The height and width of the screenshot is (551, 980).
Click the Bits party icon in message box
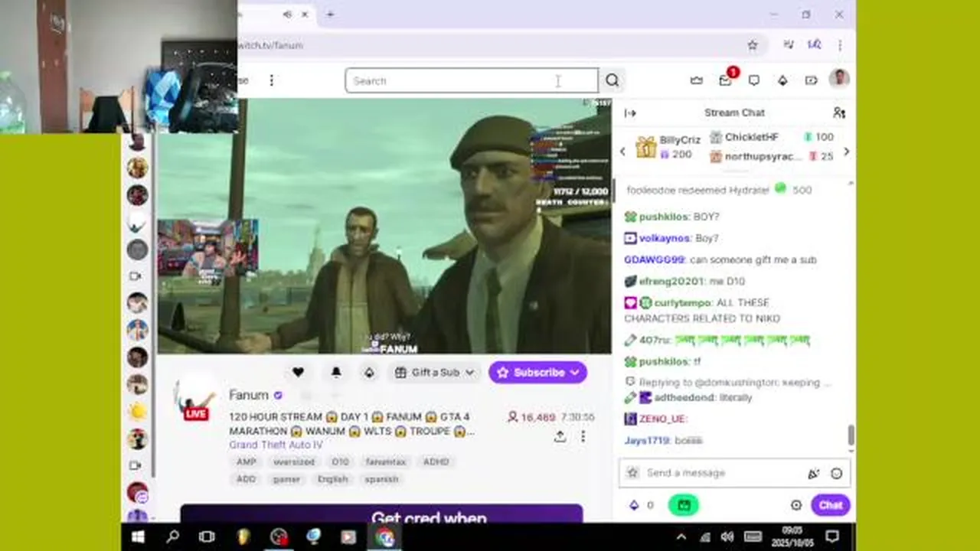(814, 474)
